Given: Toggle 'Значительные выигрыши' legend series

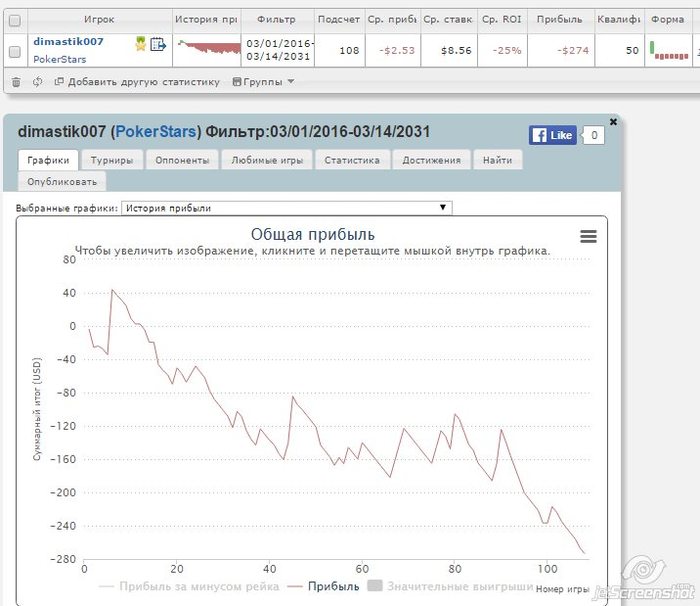Looking at the screenshot, I should 451,586.
